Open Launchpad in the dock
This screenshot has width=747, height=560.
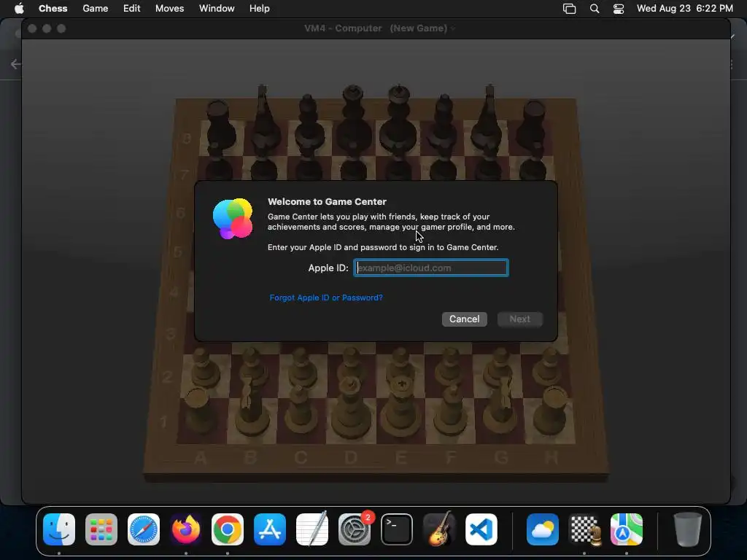pyautogui.click(x=101, y=529)
